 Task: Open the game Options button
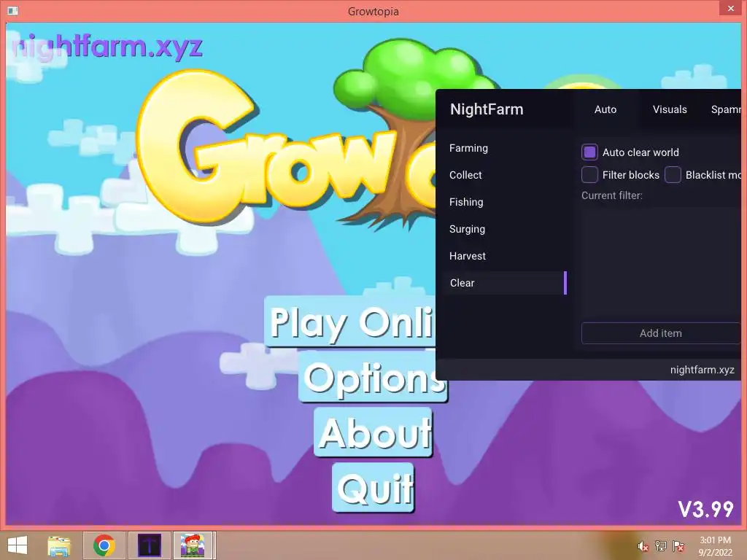coord(371,378)
